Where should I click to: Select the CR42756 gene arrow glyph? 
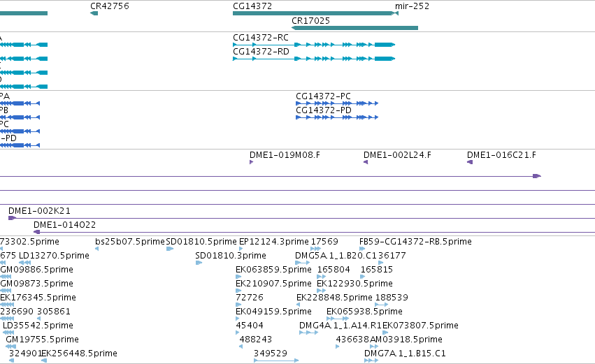pos(94,13)
